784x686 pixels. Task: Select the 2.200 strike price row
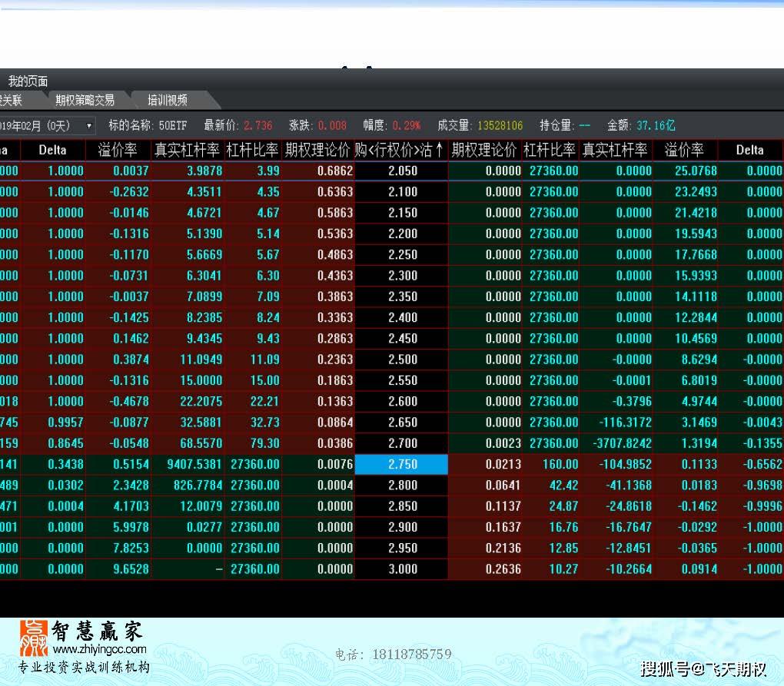[x=401, y=234]
